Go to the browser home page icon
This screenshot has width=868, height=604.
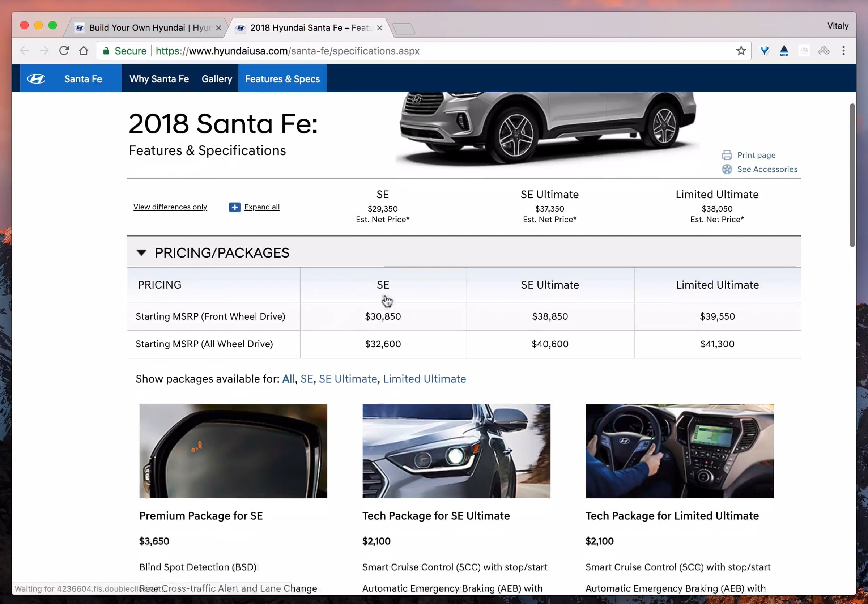pyautogui.click(x=84, y=51)
